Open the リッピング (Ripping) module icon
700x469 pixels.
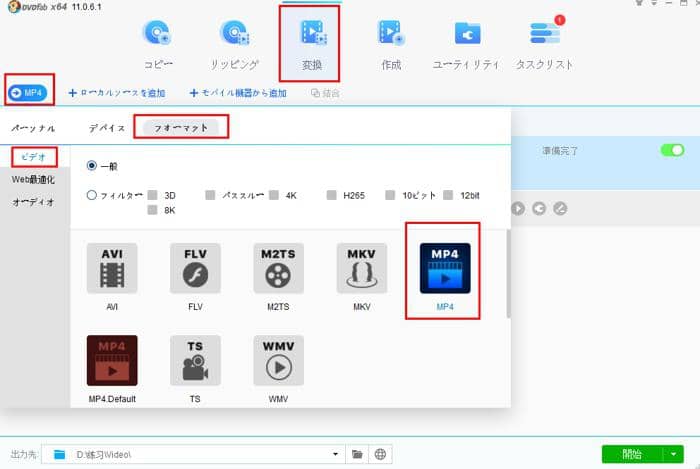pos(235,33)
